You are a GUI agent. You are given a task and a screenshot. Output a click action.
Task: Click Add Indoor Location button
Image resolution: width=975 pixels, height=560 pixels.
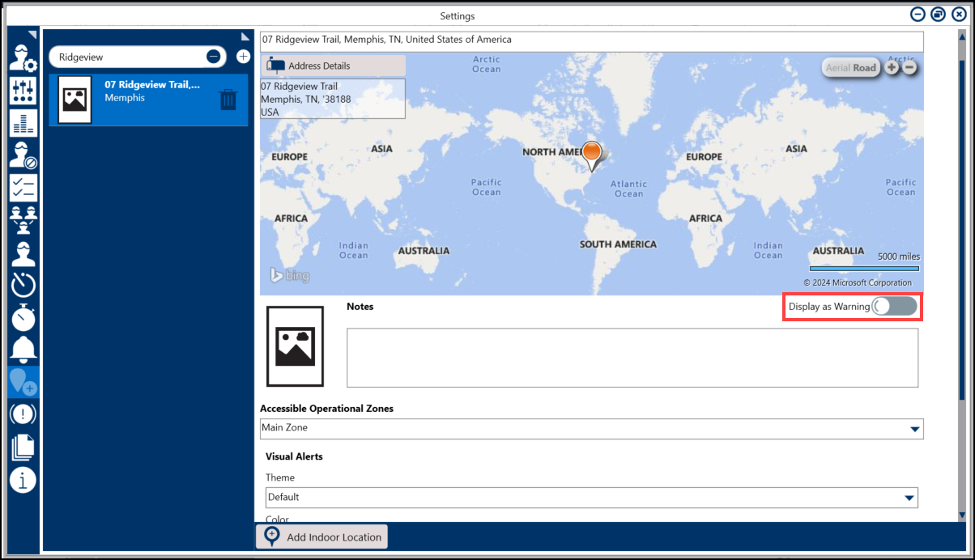(x=321, y=537)
